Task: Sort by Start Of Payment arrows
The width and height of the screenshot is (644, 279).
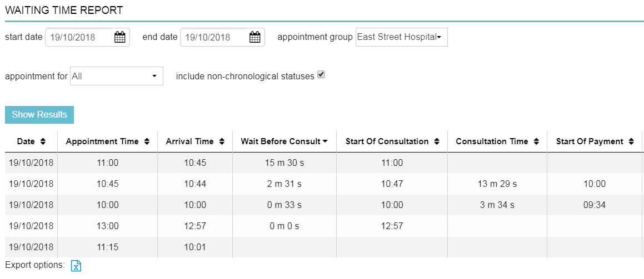Action: (631, 141)
